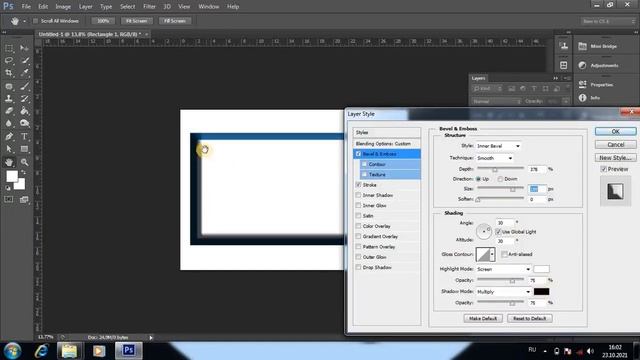Select the Rectangle shape tool
640x360 pixels.
coord(24,149)
